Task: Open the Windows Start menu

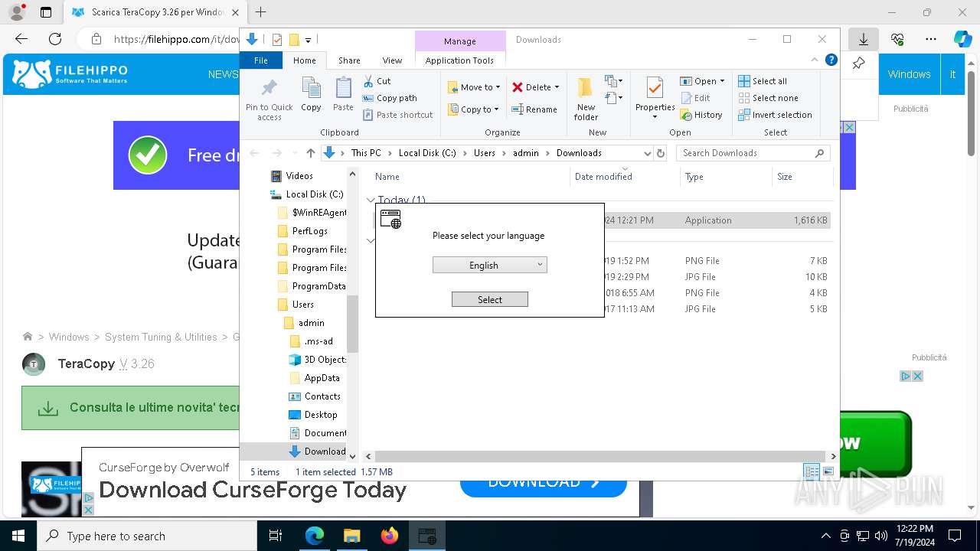Action: 18,536
